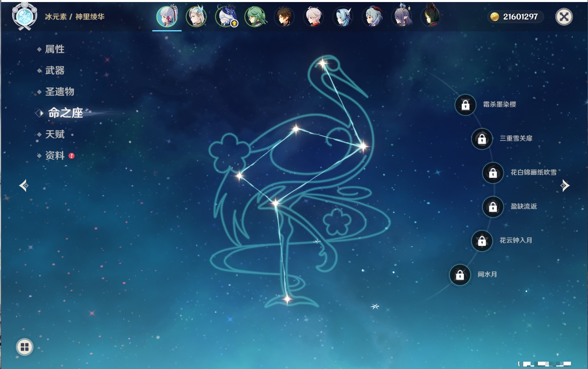Open the grid menu icon at bottom left
This screenshot has width=588, height=369.
click(x=24, y=347)
